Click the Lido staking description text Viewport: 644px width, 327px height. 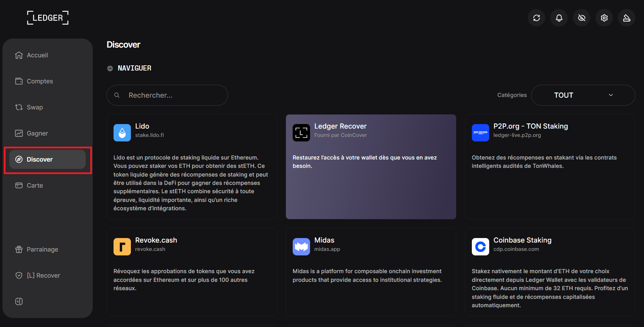tap(191, 183)
